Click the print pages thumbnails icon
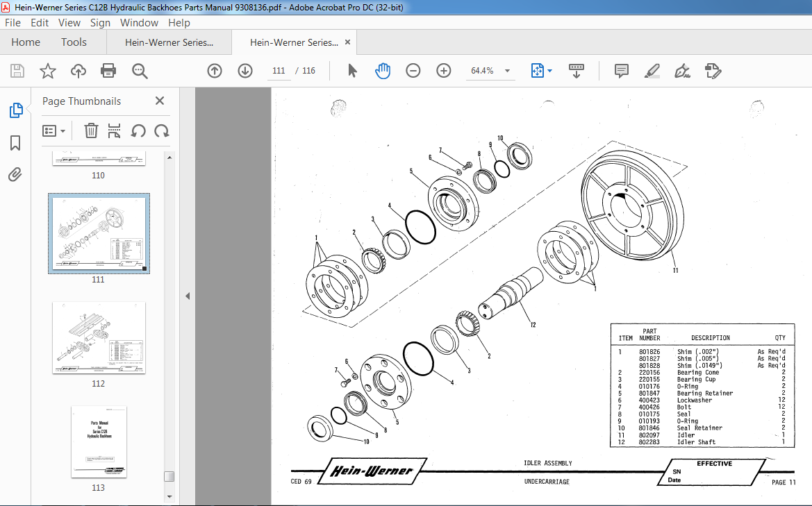The image size is (812, 506). tap(114, 131)
